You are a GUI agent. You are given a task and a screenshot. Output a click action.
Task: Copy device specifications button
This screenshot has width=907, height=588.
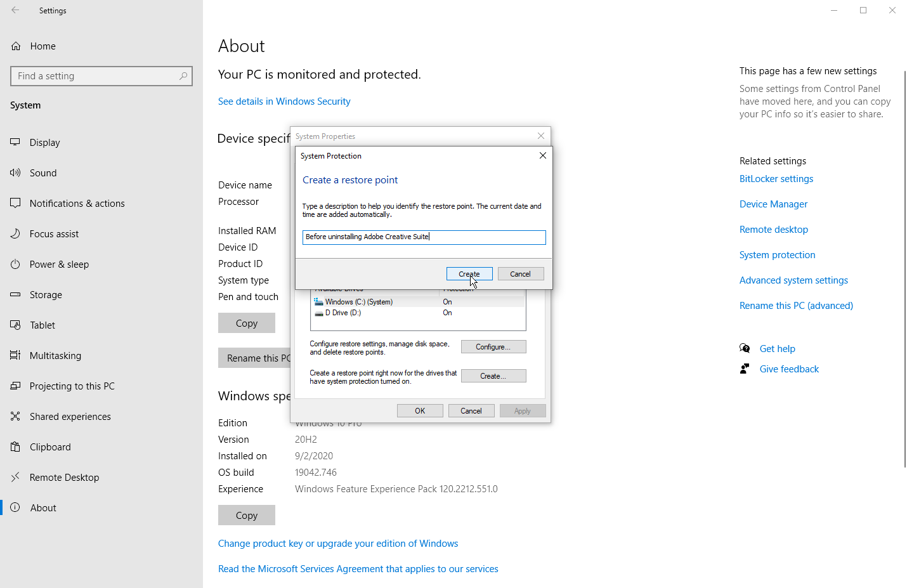247,323
